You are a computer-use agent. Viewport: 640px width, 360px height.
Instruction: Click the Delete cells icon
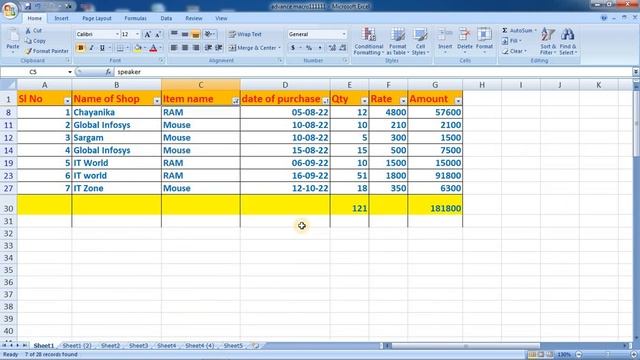click(464, 35)
